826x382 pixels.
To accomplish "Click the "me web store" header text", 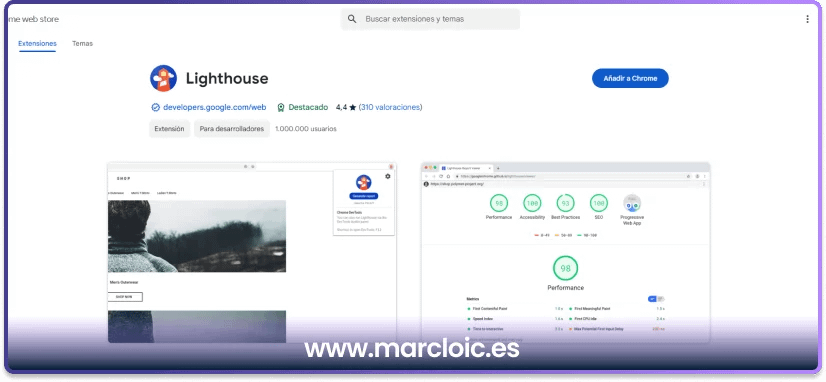I will click(x=33, y=19).
